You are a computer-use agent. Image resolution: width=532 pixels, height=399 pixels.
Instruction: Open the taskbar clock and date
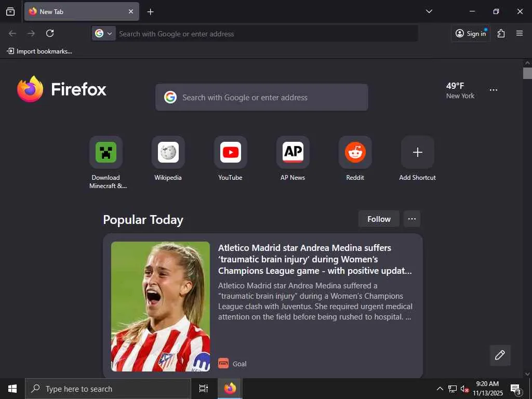[x=488, y=389]
